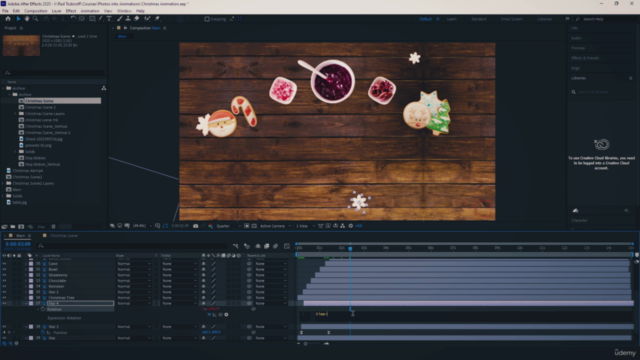Open the composition flowchart icon in the viewer

[342, 226]
